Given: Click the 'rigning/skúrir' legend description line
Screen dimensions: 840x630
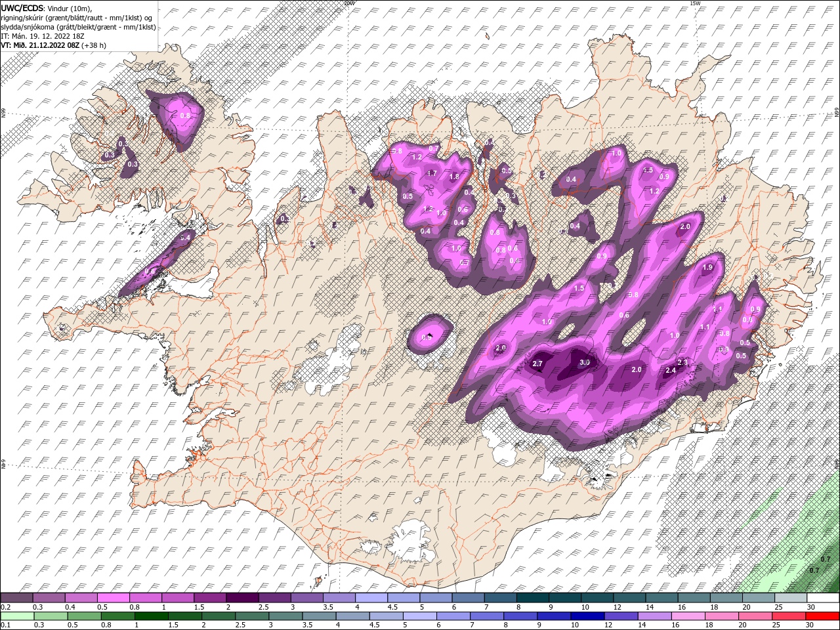Looking at the screenshot, I should [x=77, y=18].
